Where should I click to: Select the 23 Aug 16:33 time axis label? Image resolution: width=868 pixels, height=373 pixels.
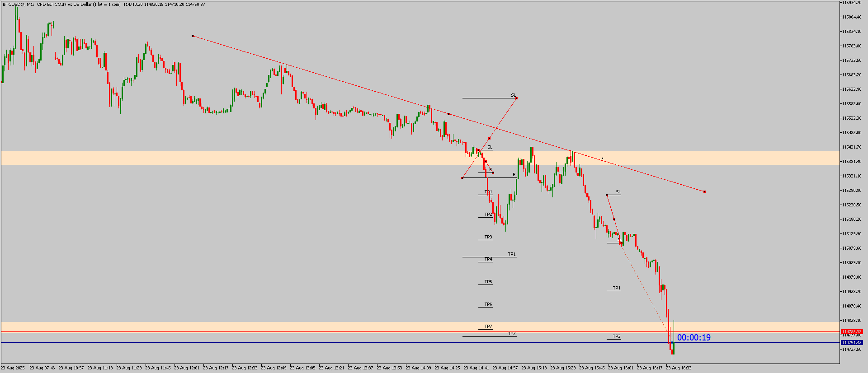pyautogui.click(x=679, y=368)
